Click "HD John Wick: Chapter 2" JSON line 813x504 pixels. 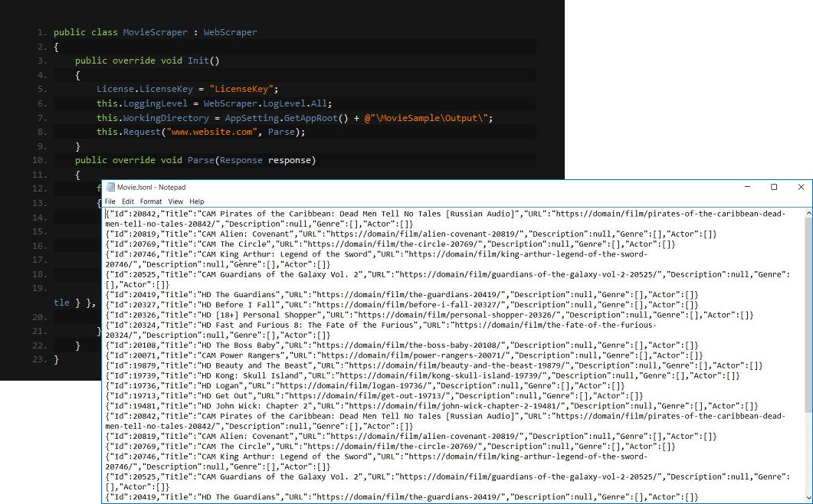[x=432, y=406]
